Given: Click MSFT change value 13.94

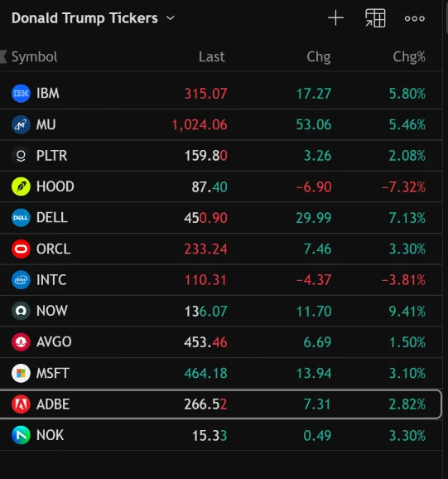Looking at the screenshot, I should [x=314, y=374].
